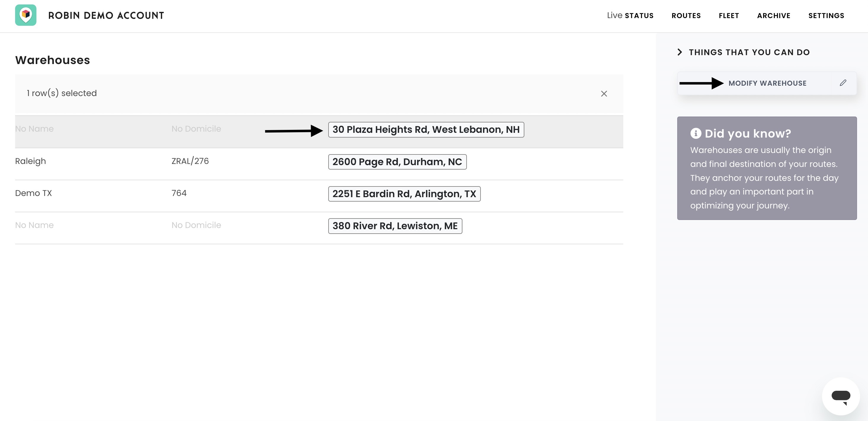Open the Live Status menu item
The height and width of the screenshot is (421, 868).
pyautogui.click(x=630, y=15)
